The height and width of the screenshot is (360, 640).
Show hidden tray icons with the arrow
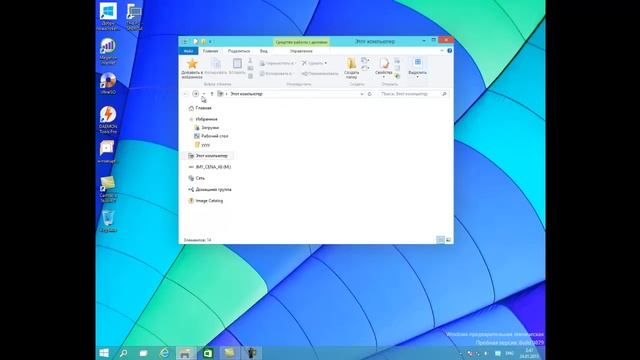click(460, 353)
